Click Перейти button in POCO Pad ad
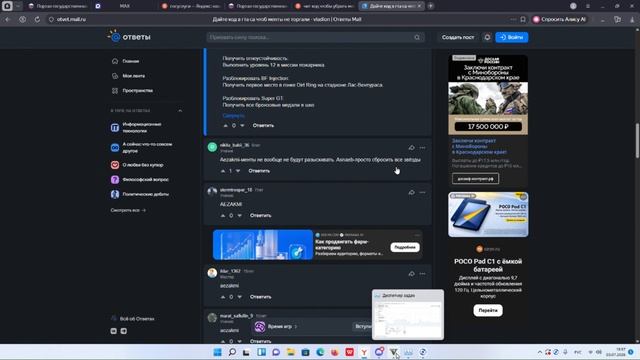Viewport: 640px width, 360px height. (488, 310)
